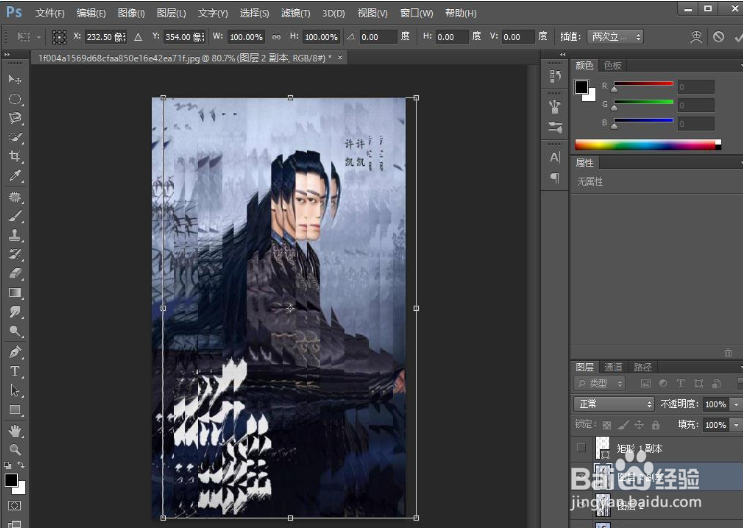Viewport: 743px width, 528px height.
Task: Commit the transform with the checkmark
Action: coord(738,36)
